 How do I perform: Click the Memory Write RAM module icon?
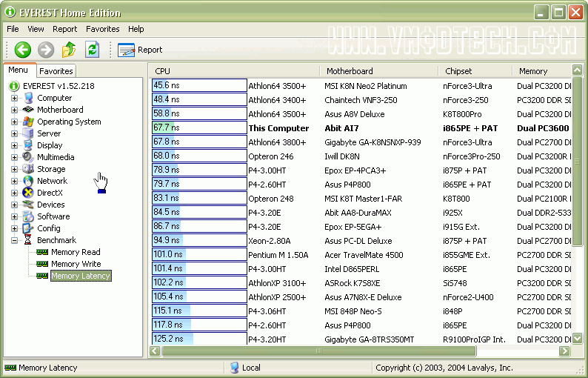click(42, 264)
